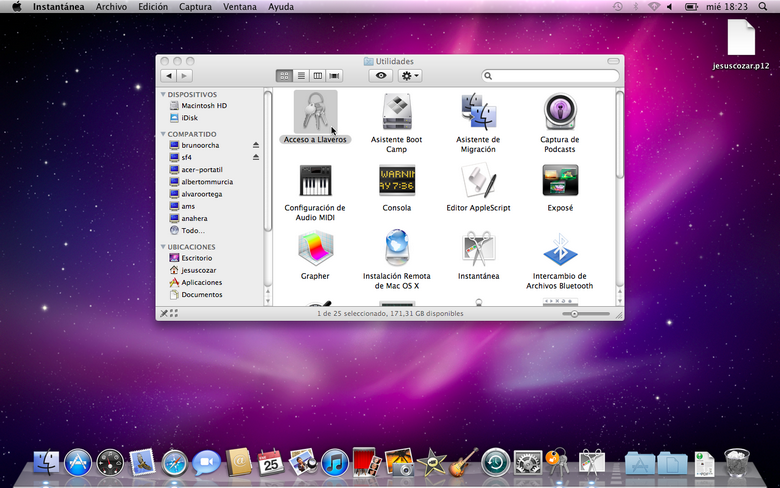Switch Finder to Cover Flow view
The image size is (780, 488).
[x=334, y=76]
